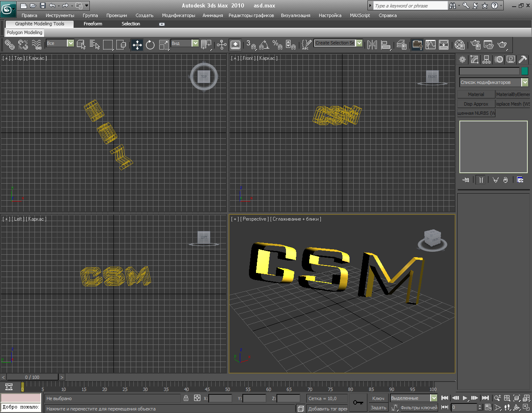Expand the Quick Access toolbar dropdown arrow
Image resolution: width=532 pixels, height=413 pixels.
pyautogui.click(x=86, y=5)
